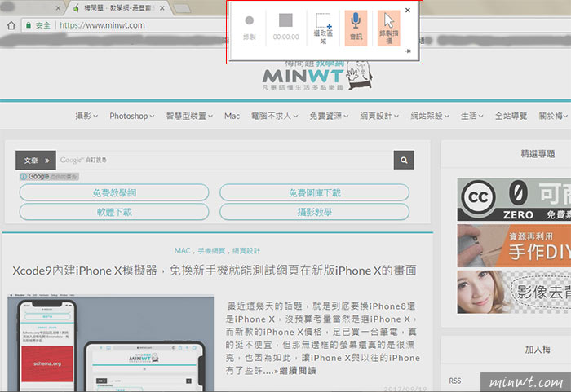Close the 梅問題 教學網 browser tab
571x392 pixels.
[162, 7]
